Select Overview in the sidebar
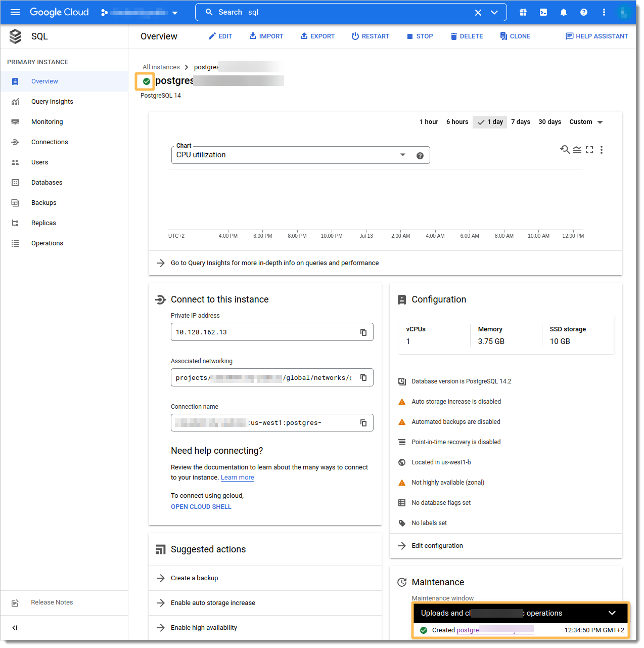The height and width of the screenshot is (648, 644). point(64,81)
